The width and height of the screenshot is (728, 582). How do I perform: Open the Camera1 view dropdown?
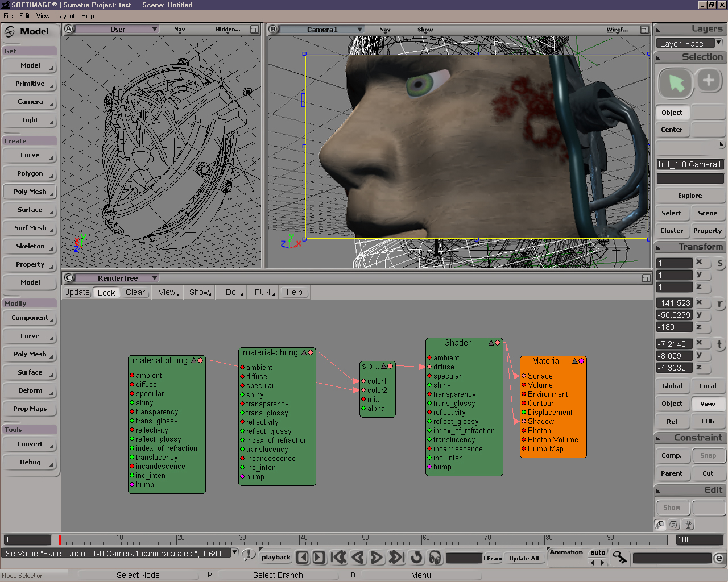359,30
